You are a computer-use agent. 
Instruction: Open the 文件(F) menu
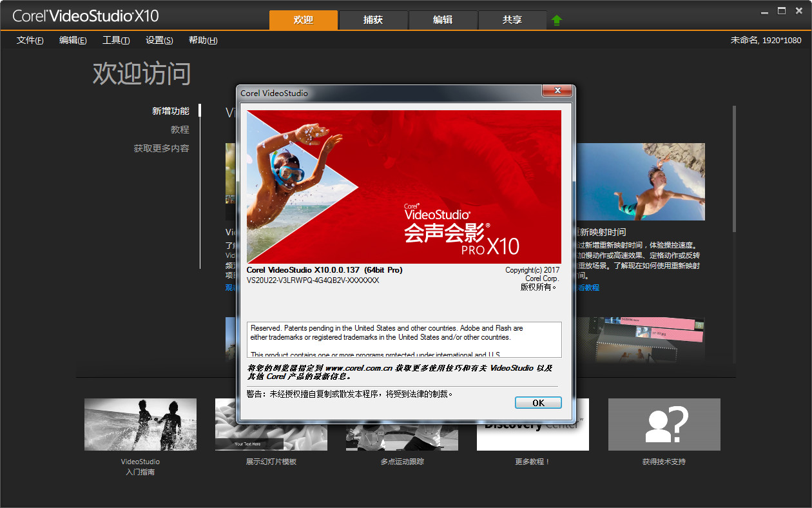(30, 40)
